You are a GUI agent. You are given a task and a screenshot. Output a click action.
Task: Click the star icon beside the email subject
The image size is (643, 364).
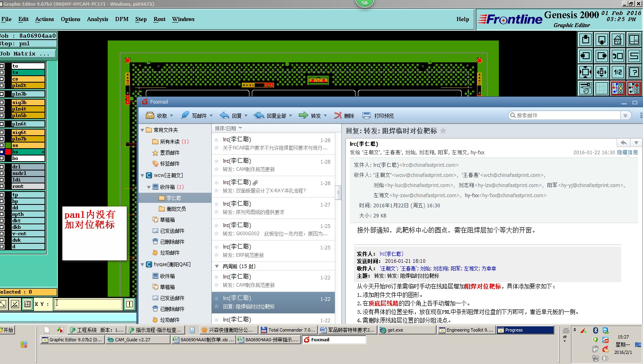coord(443,131)
